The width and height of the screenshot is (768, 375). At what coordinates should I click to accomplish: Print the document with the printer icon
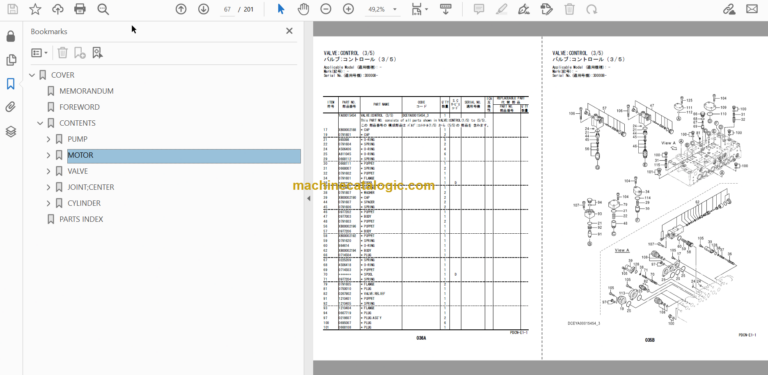click(80, 9)
